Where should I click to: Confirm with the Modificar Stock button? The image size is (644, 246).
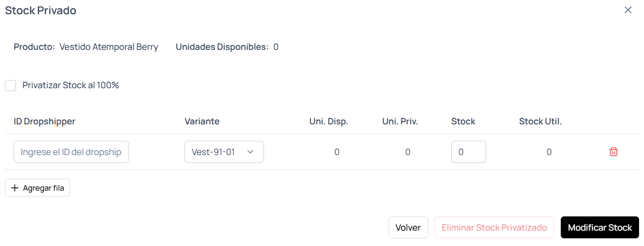[x=600, y=227]
